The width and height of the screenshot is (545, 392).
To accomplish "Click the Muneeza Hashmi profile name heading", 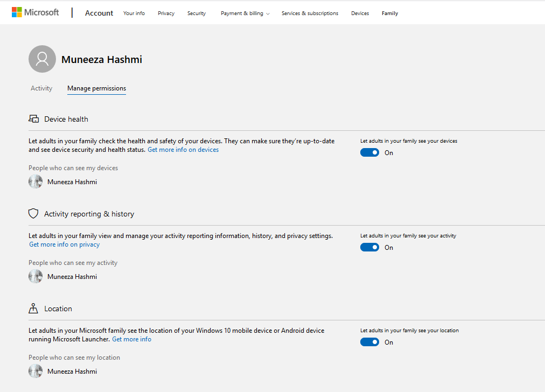I will coord(102,59).
